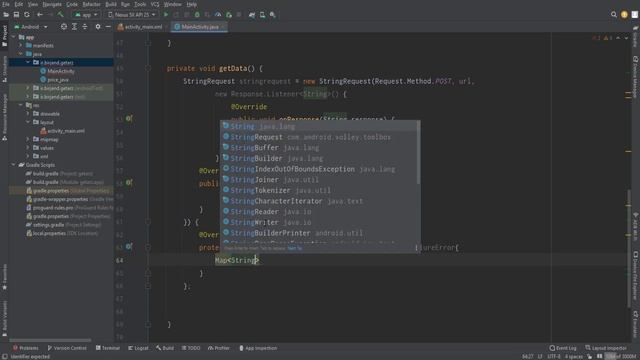Select StringJoiner completion suggestion

point(320,180)
